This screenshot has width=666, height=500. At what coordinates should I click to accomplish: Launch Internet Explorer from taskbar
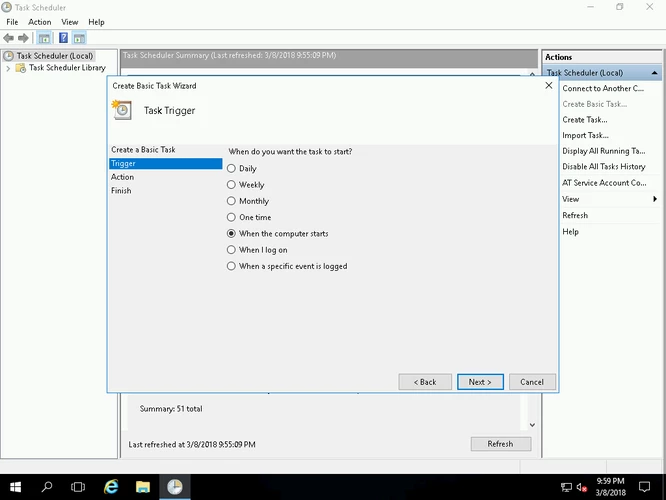coord(111,487)
